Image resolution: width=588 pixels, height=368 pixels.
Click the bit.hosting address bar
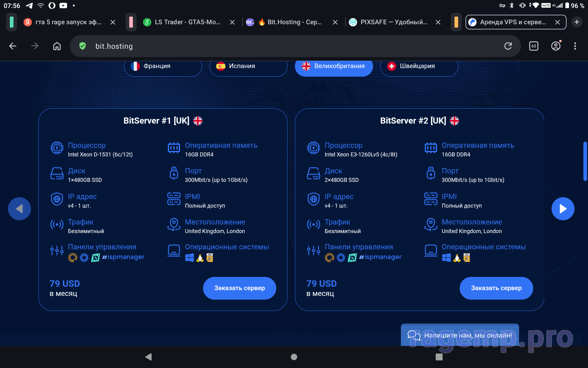276,46
